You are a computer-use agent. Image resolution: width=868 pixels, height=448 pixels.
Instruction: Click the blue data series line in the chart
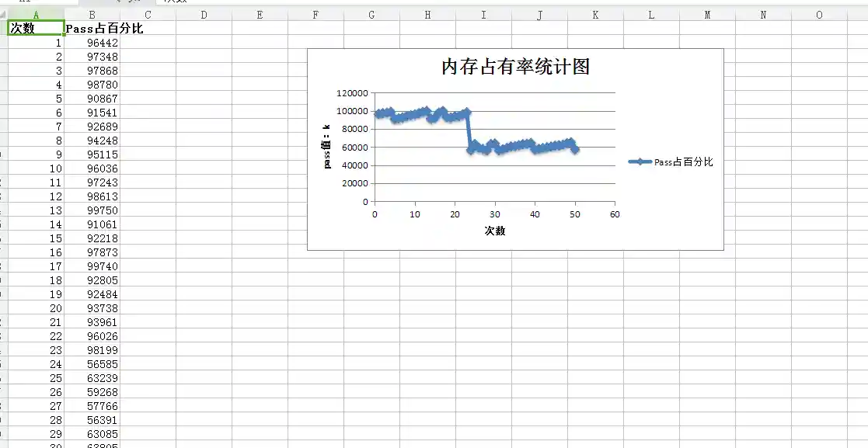[x=469, y=131]
